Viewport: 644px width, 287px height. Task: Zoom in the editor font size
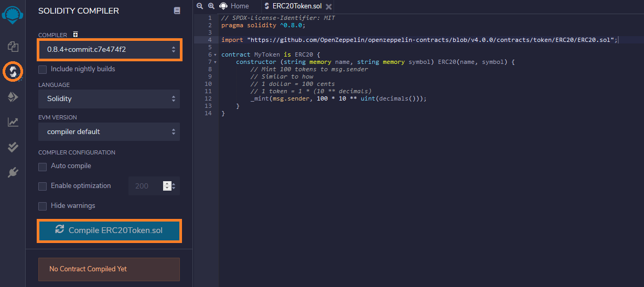(x=211, y=6)
